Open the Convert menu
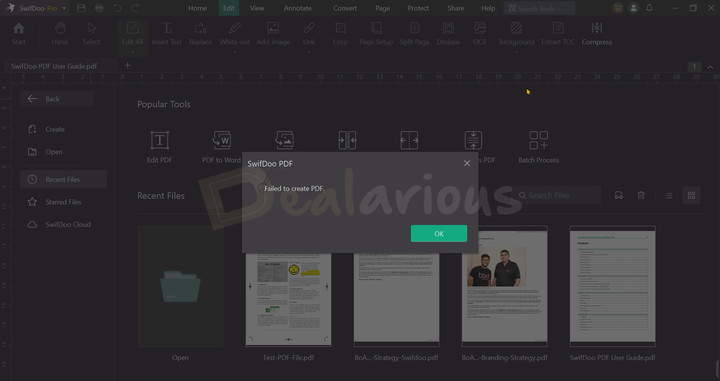This screenshot has height=381, width=720. pos(345,8)
